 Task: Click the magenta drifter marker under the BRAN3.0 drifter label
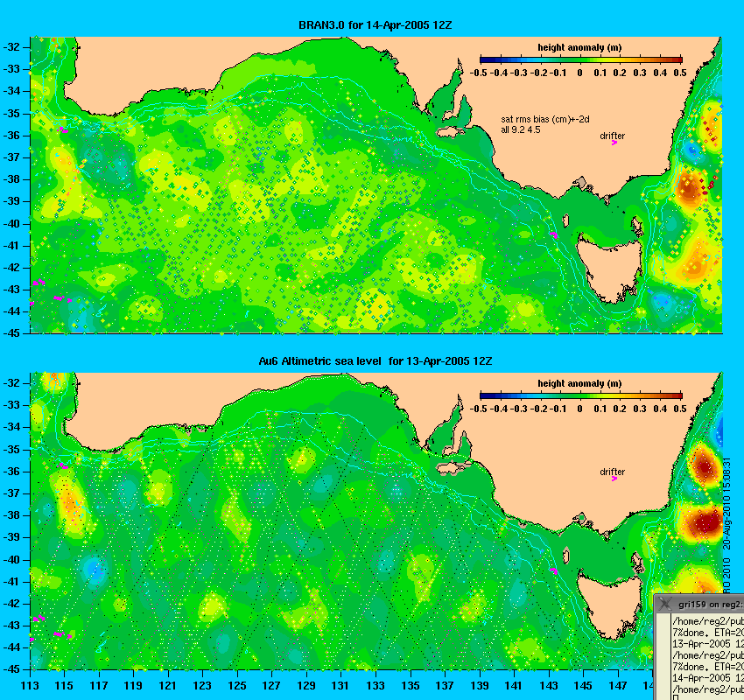pyautogui.click(x=614, y=143)
